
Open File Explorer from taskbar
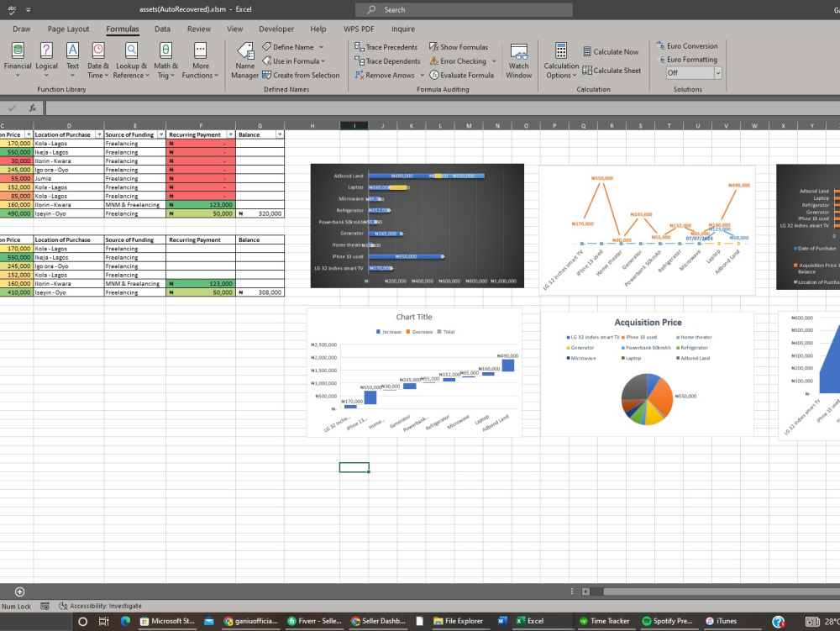(x=458, y=621)
